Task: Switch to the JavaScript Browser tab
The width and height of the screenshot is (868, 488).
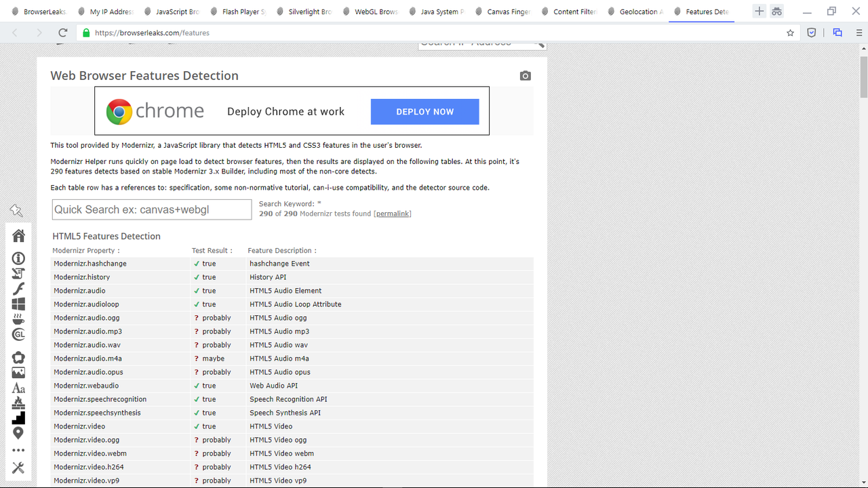Action: click(171, 12)
